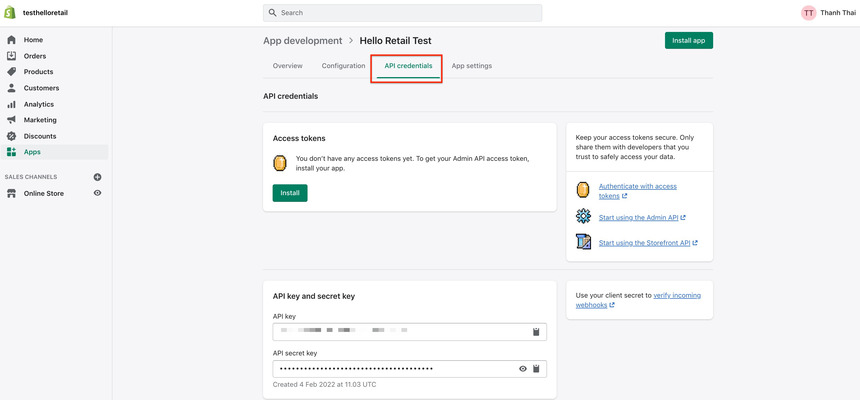This screenshot has height=400, width=860.
Task: Go to Orders in the sidebar
Action: [35, 56]
